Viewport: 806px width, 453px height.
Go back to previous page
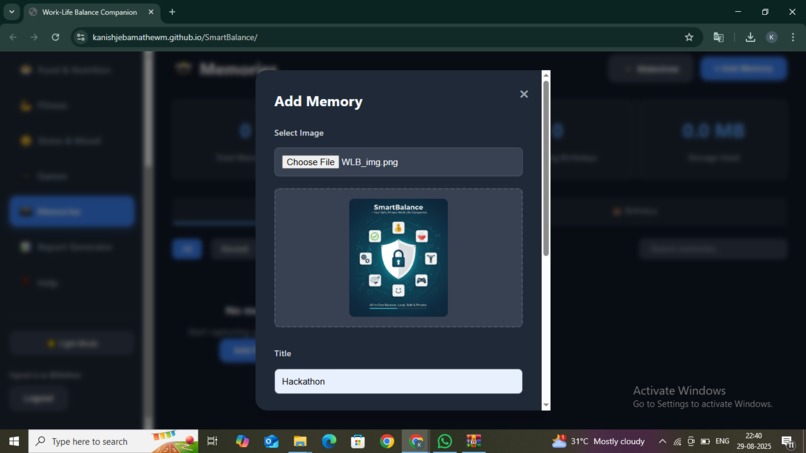pyautogui.click(x=13, y=37)
